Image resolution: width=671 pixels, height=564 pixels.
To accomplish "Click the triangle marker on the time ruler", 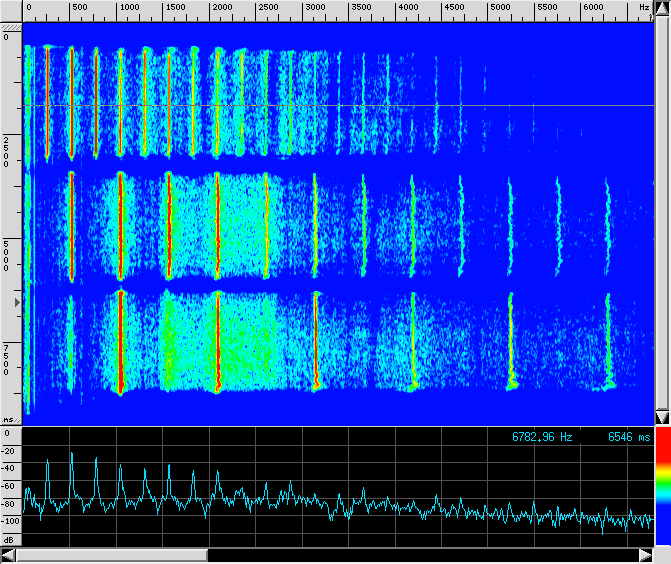I will tap(15, 300).
